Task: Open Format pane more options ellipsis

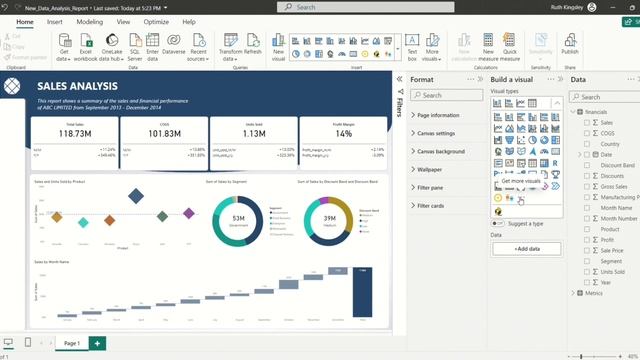Action: point(471,79)
